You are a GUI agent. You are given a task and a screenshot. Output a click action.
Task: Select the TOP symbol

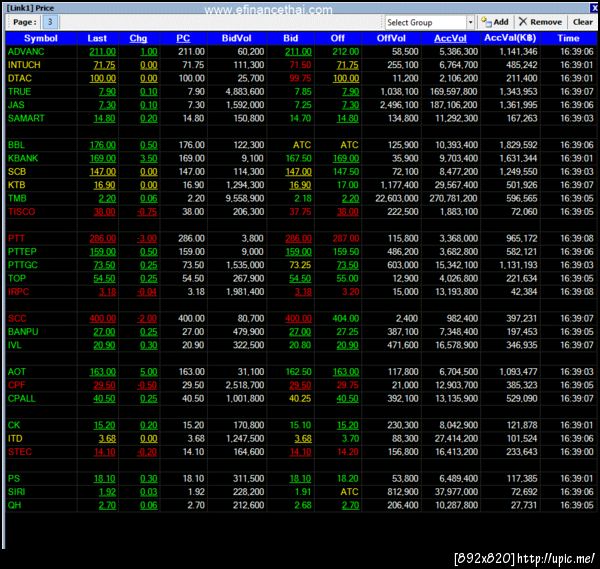coord(17,279)
